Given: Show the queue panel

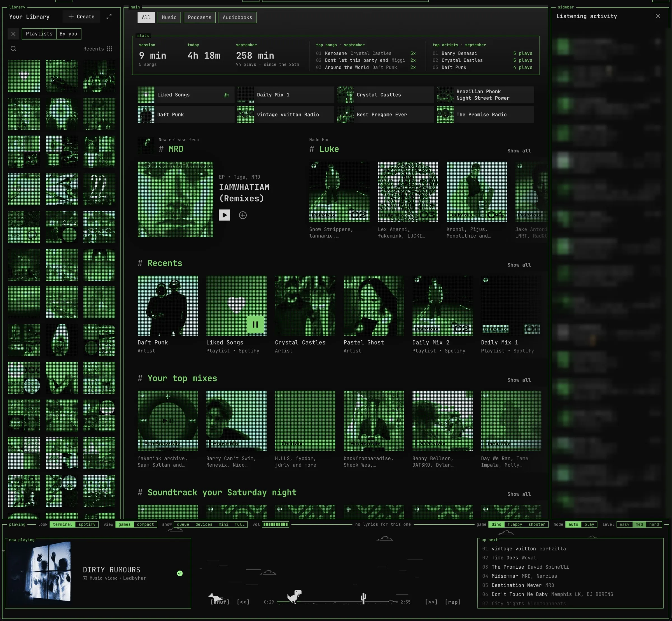Looking at the screenshot, I should [x=183, y=524].
